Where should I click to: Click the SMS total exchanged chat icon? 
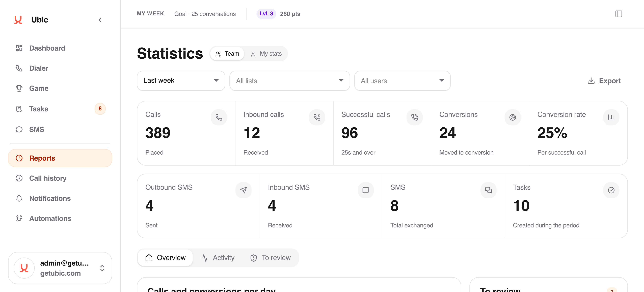tap(488, 190)
